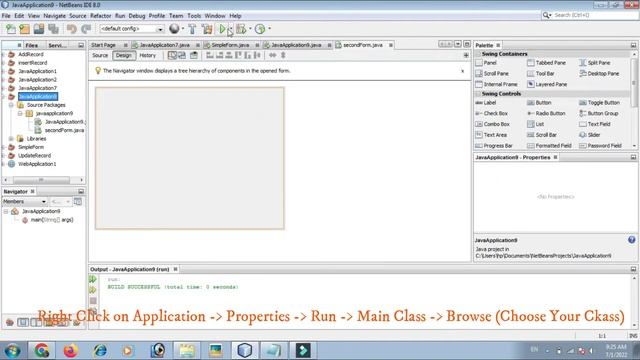
Task: Open the Run menu
Action: pyautogui.click(x=120, y=16)
